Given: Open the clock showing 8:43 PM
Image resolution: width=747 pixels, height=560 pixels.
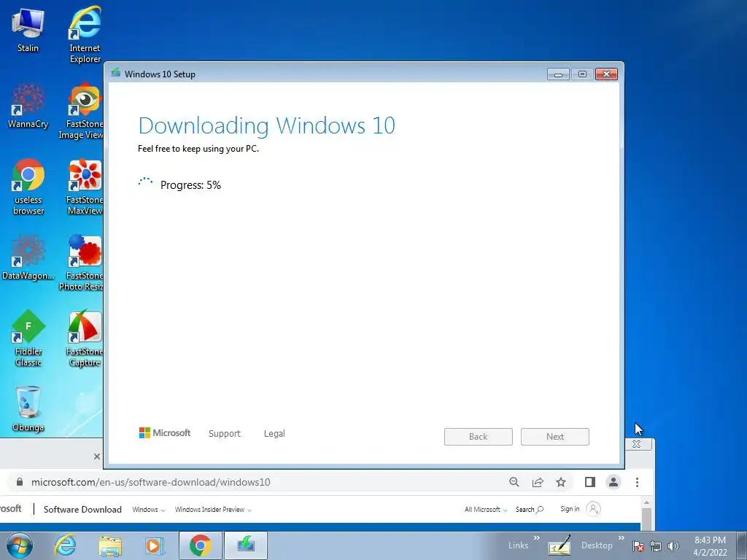Looking at the screenshot, I should pyautogui.click(x=710, y=546).
